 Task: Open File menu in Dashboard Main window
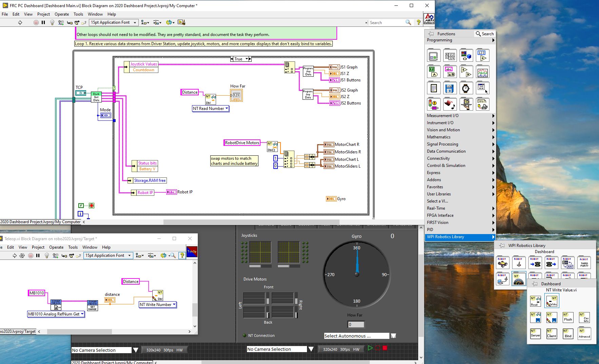tap(5, 14)
